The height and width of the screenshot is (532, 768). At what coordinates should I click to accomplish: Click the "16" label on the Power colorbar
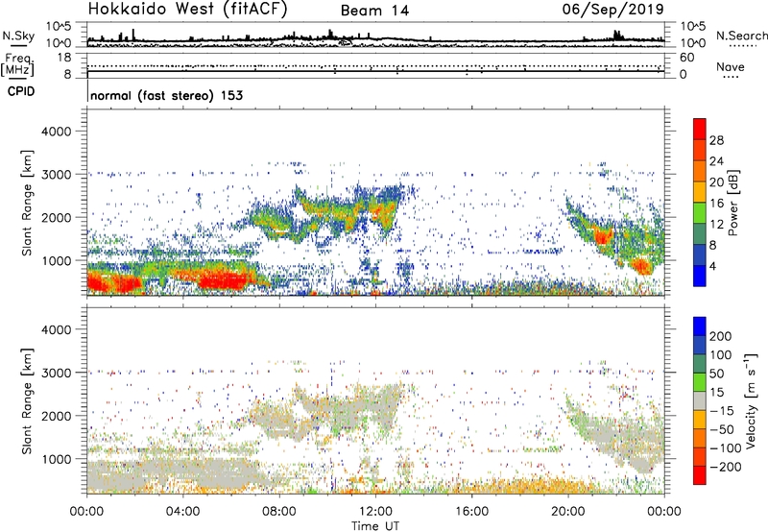[716, 203]
